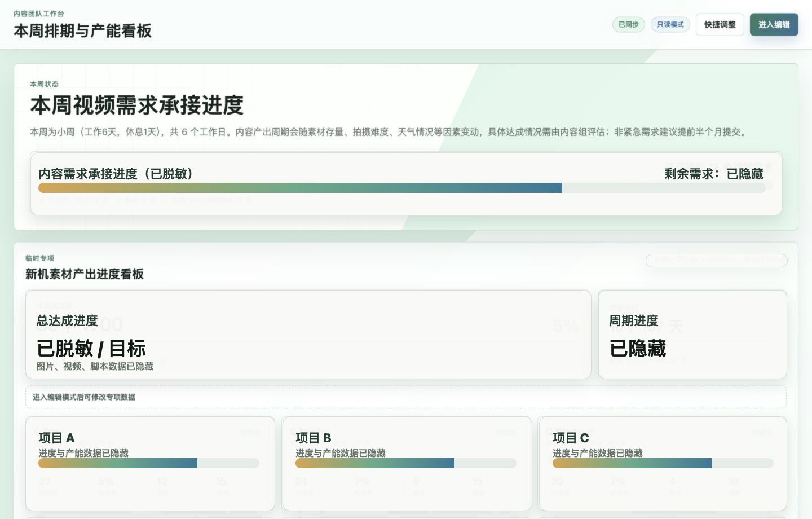Viewport: 812px width, 519px height.
Task: Click the 项目 B card title
Action: tap(314, 438)
